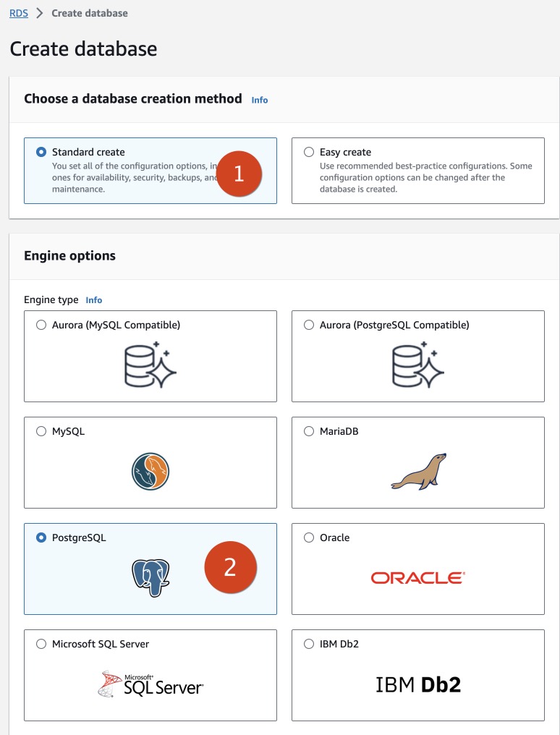The height and width of the screenshot is (735, 560).
Task: Select MariaDB as the engine type
Action: pyautogui.click(x=310, y=430)
